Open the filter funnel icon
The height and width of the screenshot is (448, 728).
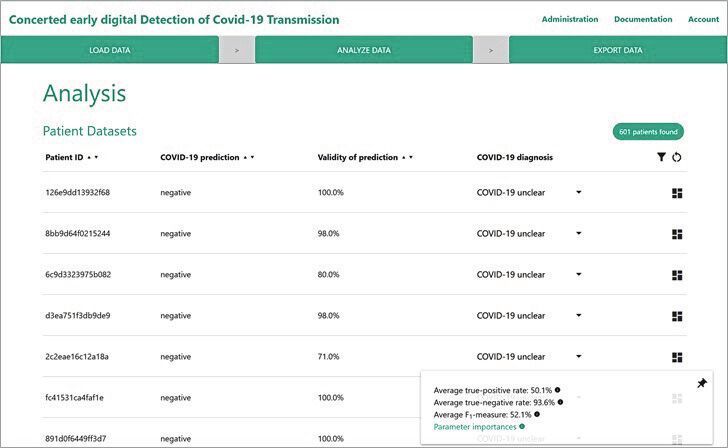(661, 157)
